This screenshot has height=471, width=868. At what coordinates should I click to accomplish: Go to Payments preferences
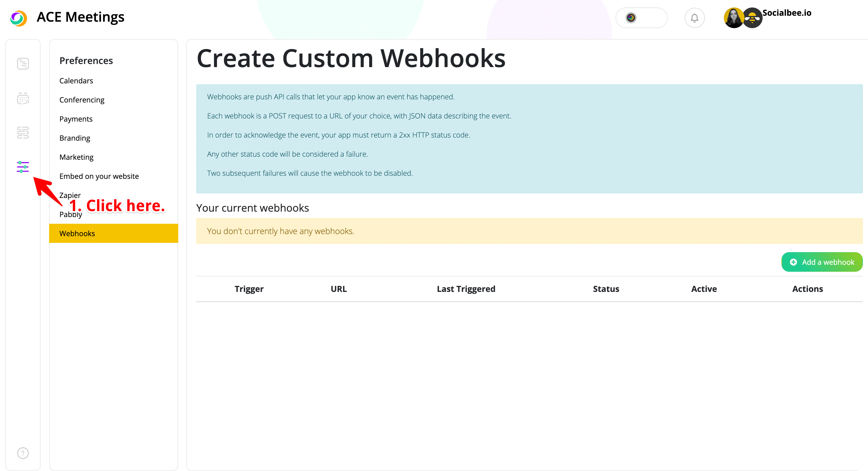click(x=76, y=119)
